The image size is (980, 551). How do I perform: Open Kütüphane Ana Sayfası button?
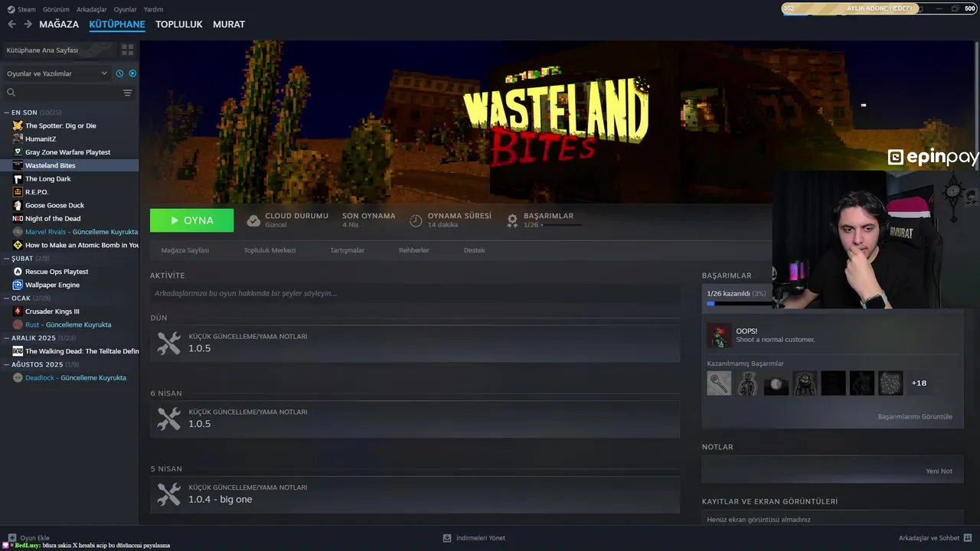point(60,50)
